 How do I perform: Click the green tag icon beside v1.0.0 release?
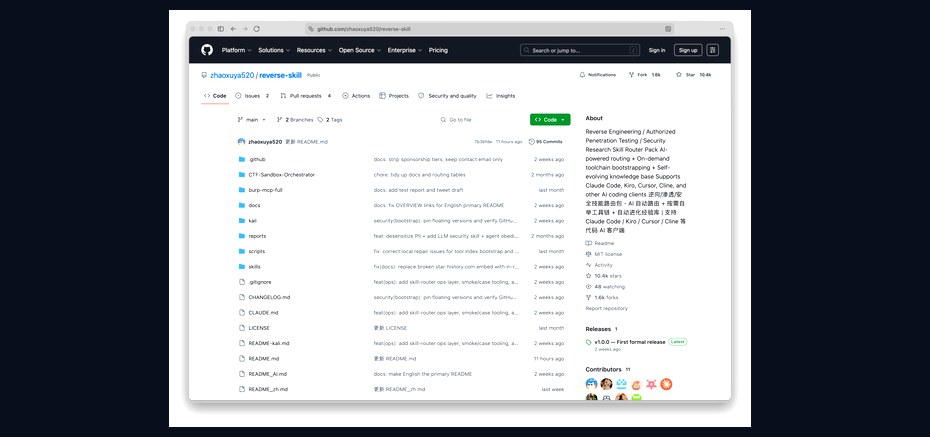pyautogui.click(x=588, y=342)
